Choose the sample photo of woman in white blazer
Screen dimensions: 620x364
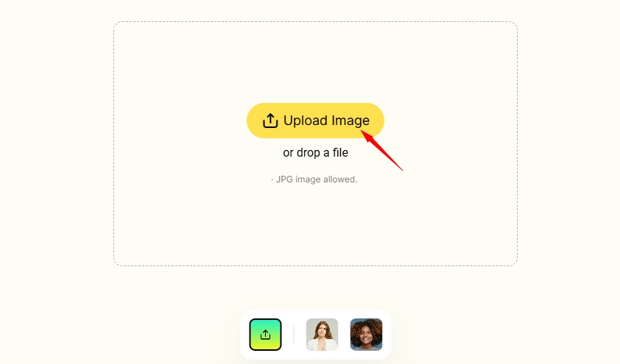click(x=322, y=335)
